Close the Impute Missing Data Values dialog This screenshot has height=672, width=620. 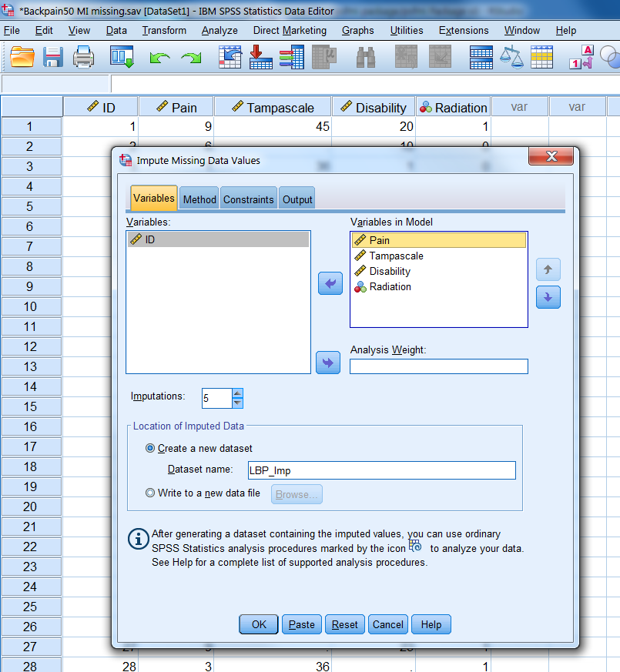[551, 156]
